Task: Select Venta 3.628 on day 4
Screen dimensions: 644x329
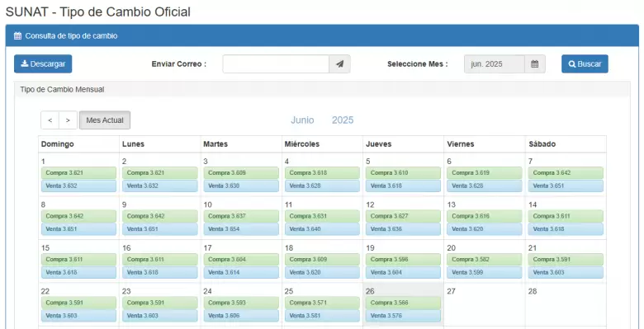Action: (322, 186)
